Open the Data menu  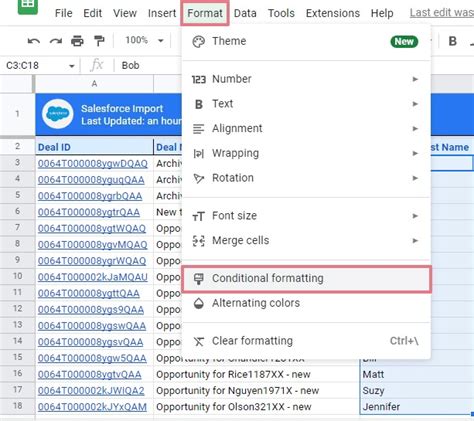pos(245,13)
